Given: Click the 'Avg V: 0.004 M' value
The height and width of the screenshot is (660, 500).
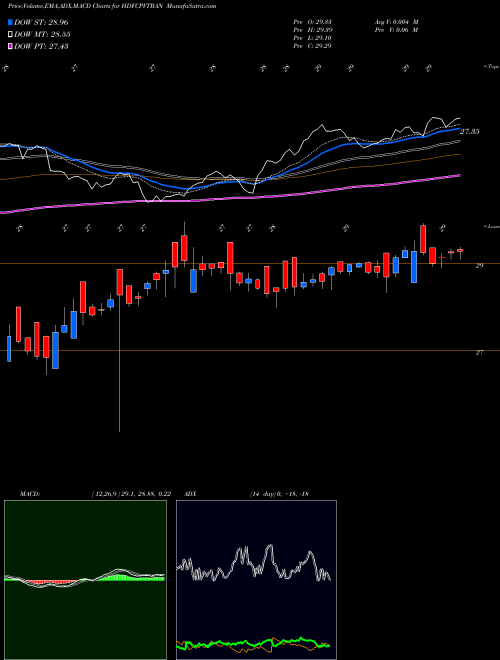Looking at the screenshot, I should 396,21.
